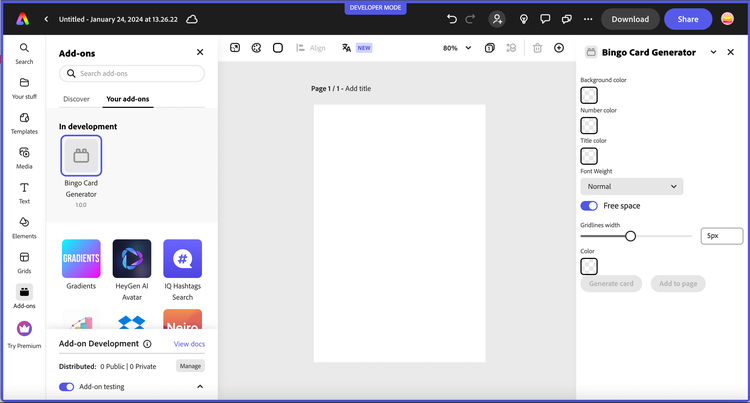Toggle the Add-on testing switch
This screenshot has width=750, height=403.
[x=66, y=386]
